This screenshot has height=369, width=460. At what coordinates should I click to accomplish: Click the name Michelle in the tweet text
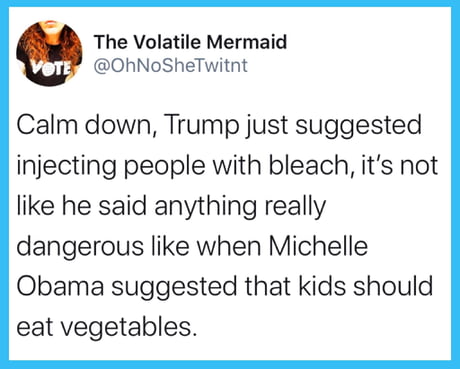318,246
